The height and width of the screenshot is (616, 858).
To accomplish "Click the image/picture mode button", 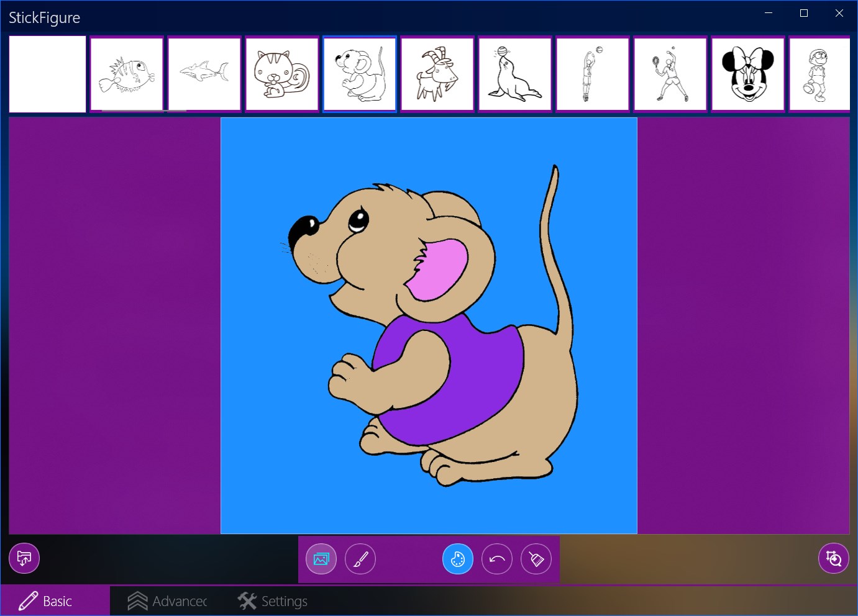I will tap(321, 559).
